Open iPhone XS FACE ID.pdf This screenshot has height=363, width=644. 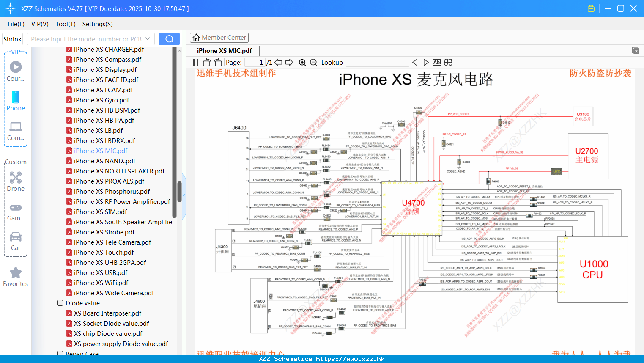click(x=106, y=80)
